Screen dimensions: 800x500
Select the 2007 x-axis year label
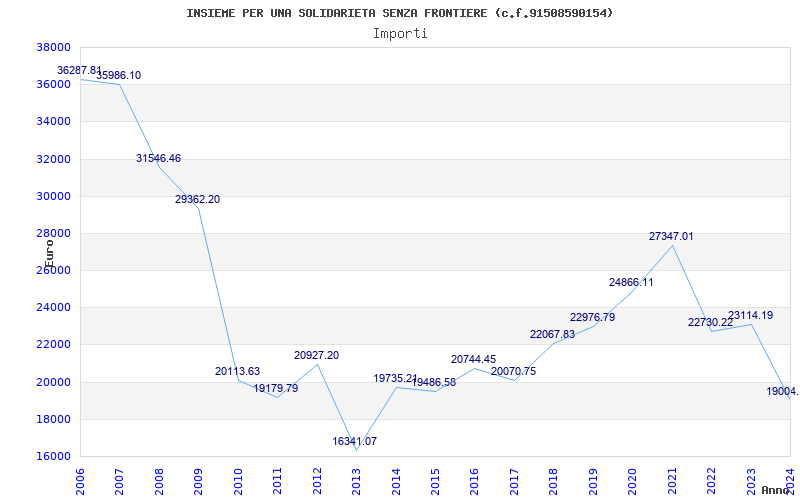119,482
